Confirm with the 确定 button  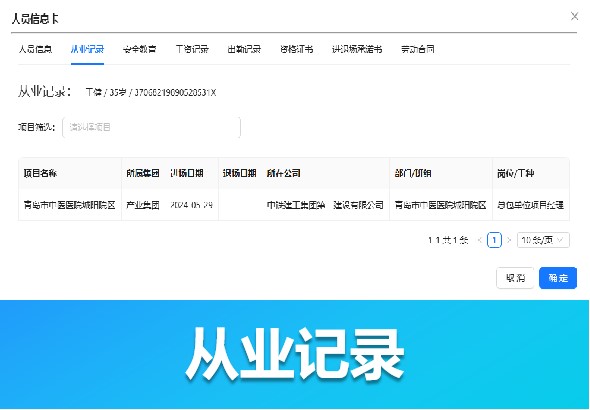[x=558, y=278]
